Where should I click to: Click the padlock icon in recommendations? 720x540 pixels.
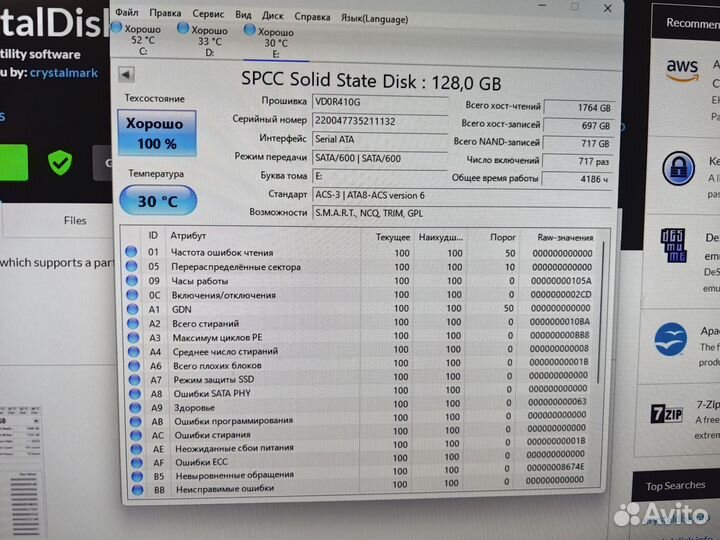(x=679, y=168)
